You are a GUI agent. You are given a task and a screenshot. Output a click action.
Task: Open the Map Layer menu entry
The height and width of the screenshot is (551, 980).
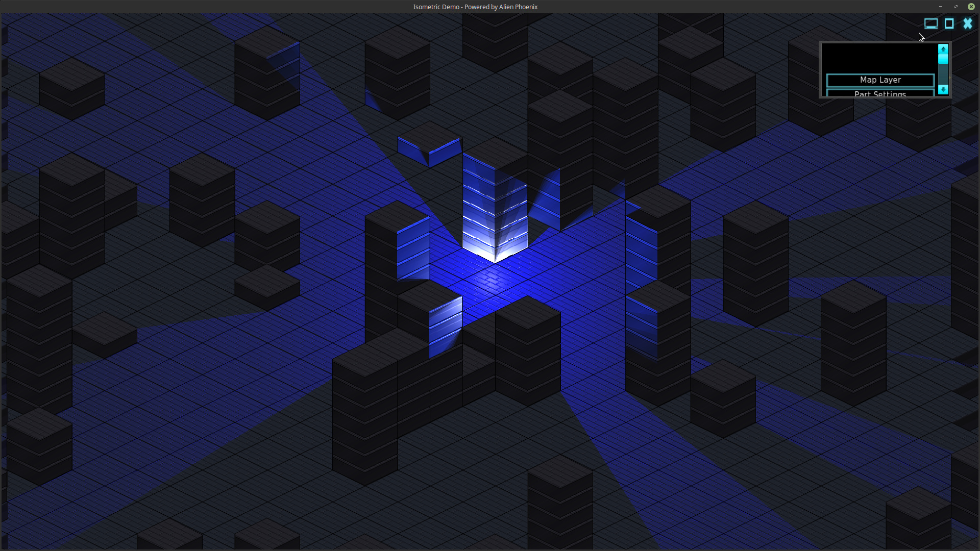click(880, 80)
